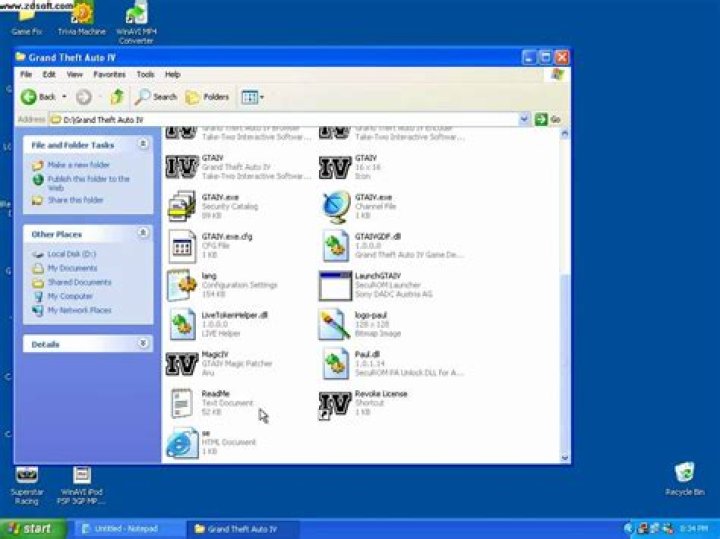
Task: Click the address bar path field
Action: [x=284, y=119]
